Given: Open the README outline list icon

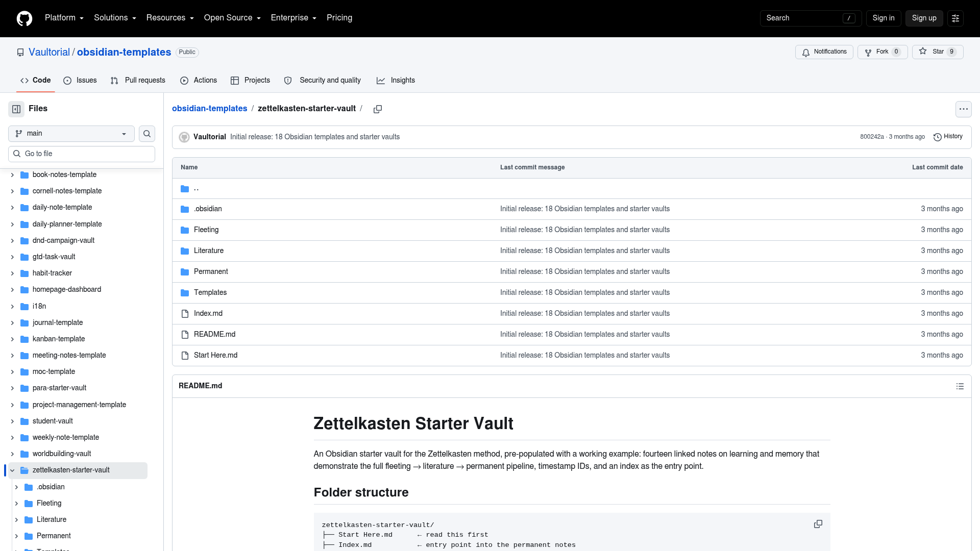Looking at the screenshot, I should [960, 386].
